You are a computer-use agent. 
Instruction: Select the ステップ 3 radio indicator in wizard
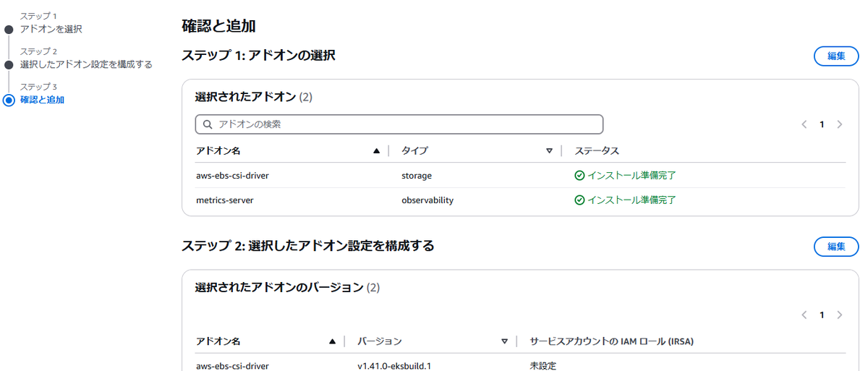pos(9,101)
